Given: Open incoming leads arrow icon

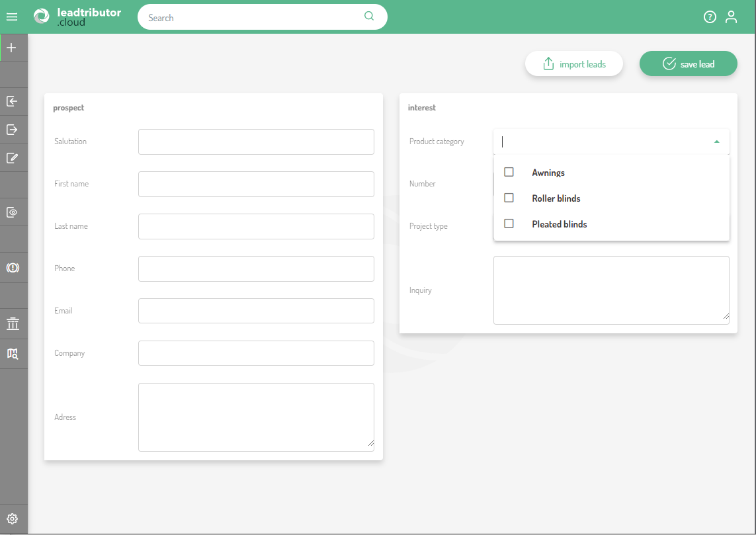Looking at the screenshot, I should coord(12,101).
